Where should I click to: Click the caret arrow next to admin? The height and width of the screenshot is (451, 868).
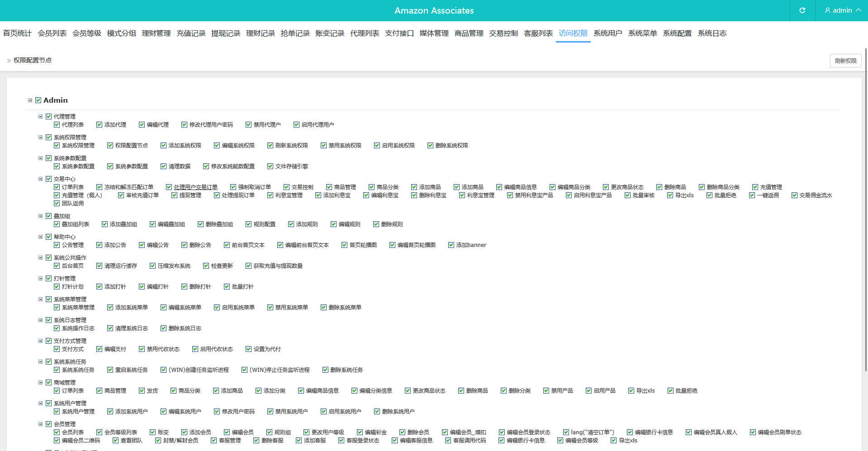coord(858,10)
